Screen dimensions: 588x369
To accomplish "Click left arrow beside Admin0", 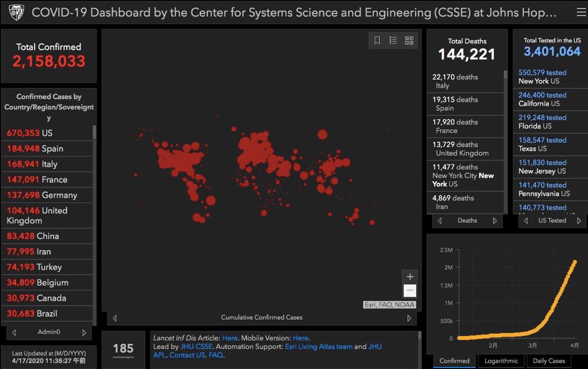I will 14,333.
